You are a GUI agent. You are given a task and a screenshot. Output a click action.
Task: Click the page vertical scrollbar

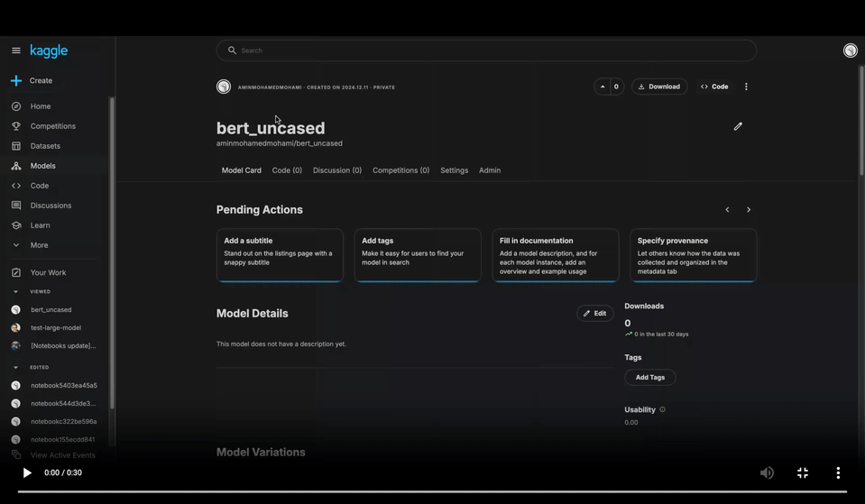pos(861,121)
